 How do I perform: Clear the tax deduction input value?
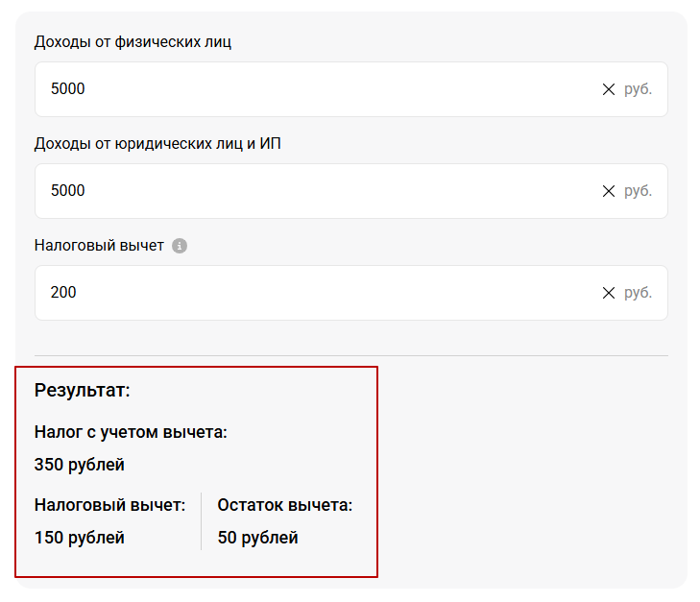tap(609, 293)
